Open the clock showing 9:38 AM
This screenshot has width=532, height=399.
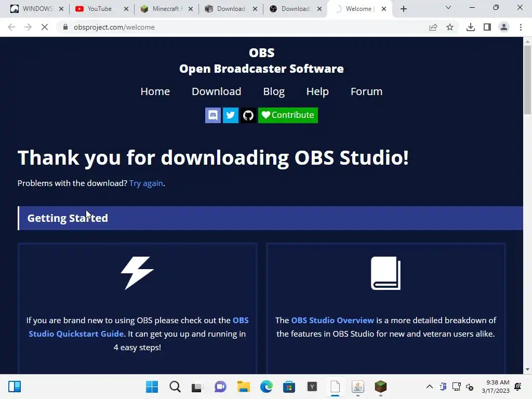click(x=496, y=387)
